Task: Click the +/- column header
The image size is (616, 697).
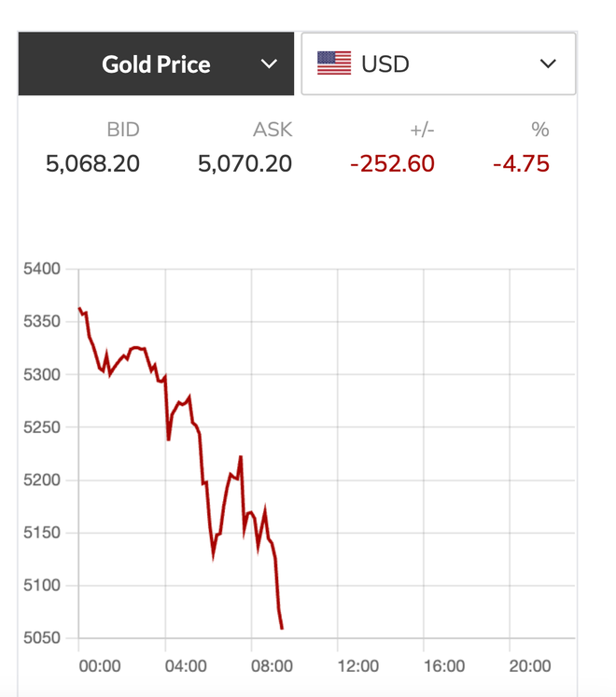Action: tap(421, 131)
